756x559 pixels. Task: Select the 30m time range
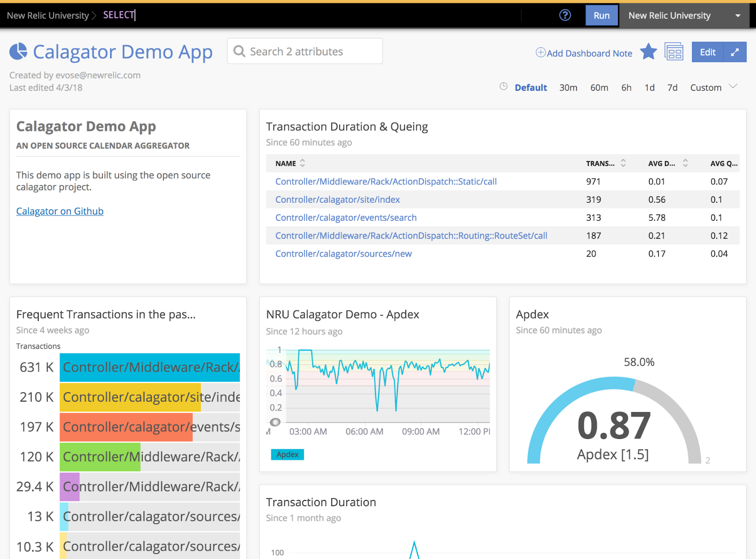[568, 87]
